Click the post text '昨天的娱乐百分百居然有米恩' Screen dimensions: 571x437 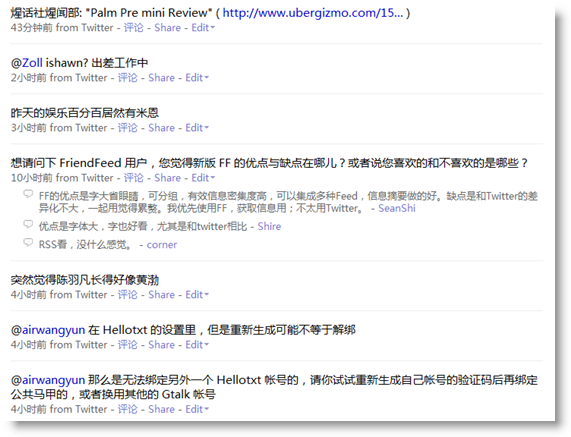click(84, 113)
